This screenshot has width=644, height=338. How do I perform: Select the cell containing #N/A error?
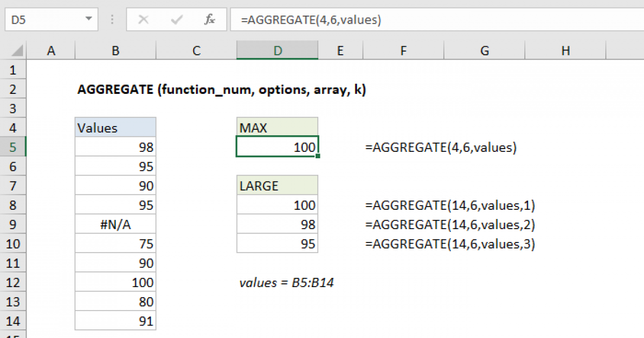[115, 224]
